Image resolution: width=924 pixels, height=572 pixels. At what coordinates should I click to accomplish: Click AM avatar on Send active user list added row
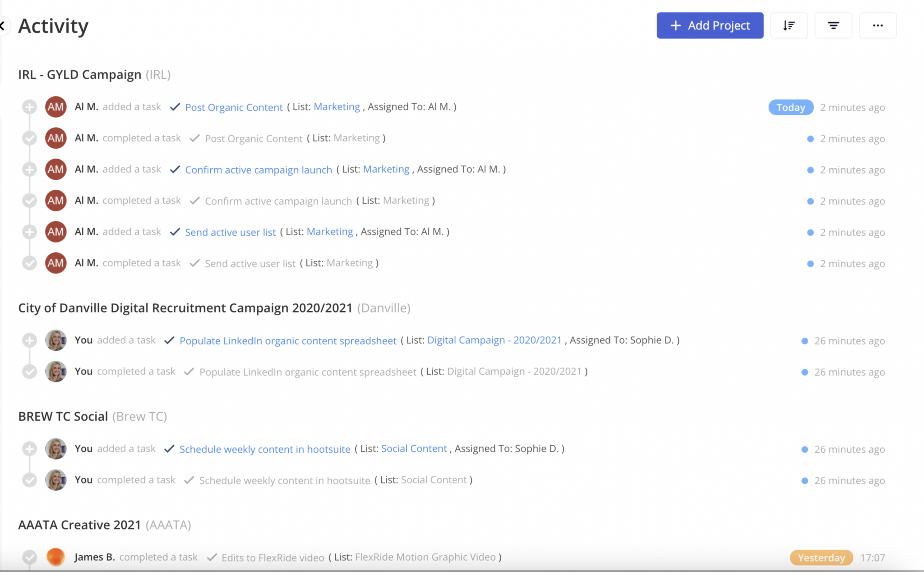click(56, 232)
